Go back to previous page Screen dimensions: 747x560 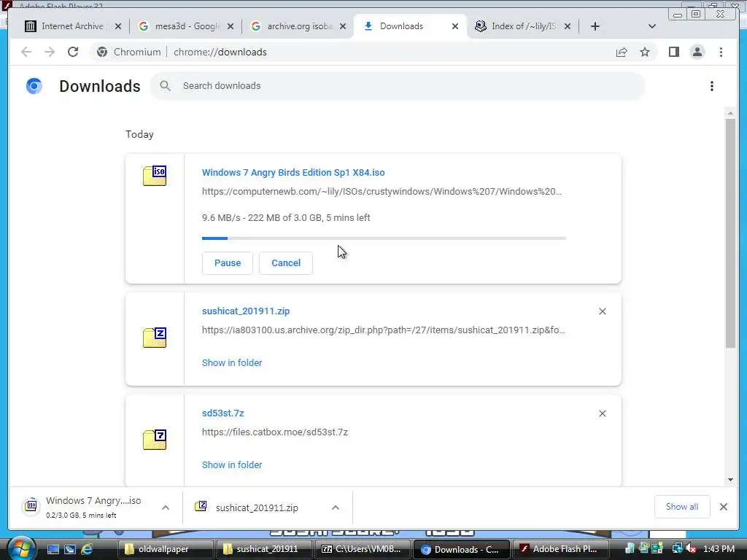[26, 52]
